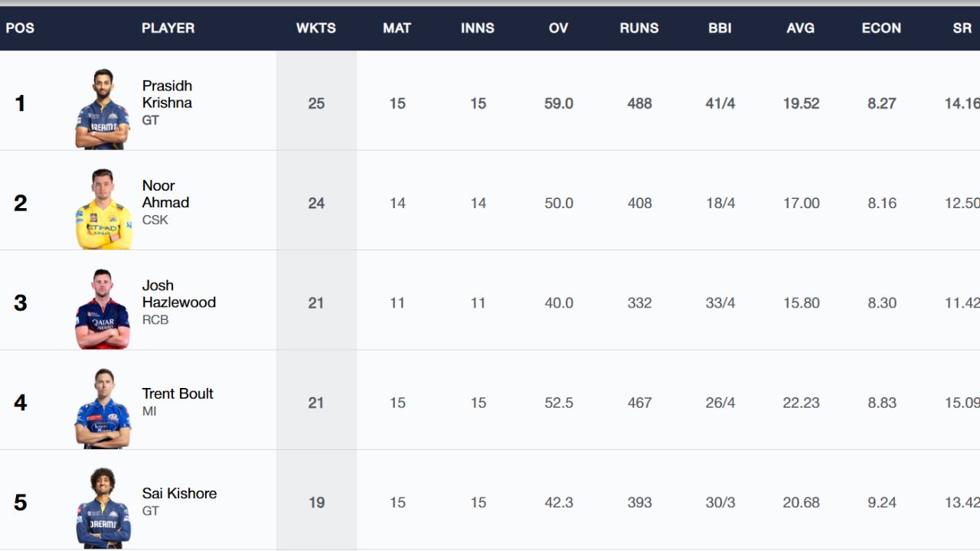Open Prasidh Krishna player name link

[x=167, y=94]
